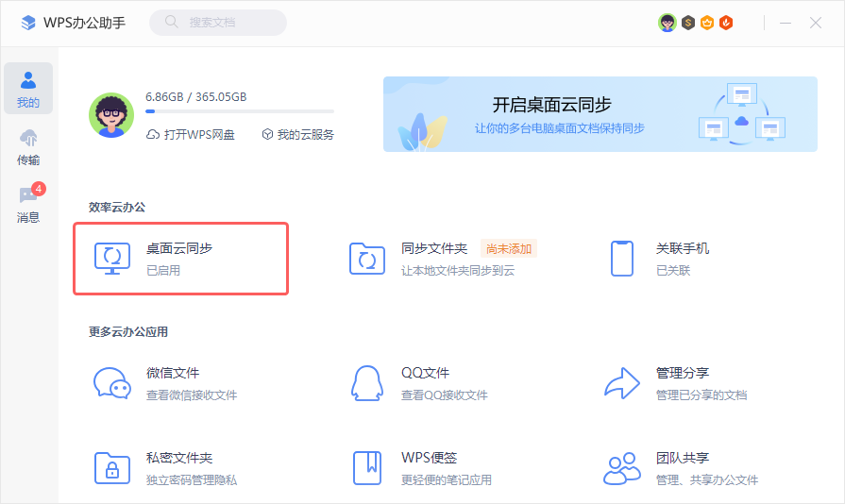Click 管理已分享的文档 description
Screen dimensions: 845x504
[701, 395]
